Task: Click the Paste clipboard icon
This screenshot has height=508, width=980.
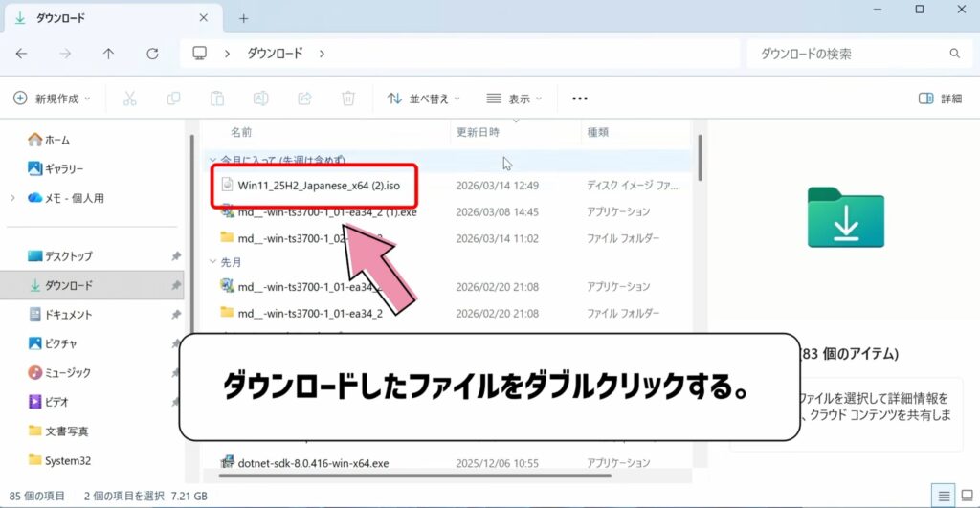Action: tap(217, 99)
